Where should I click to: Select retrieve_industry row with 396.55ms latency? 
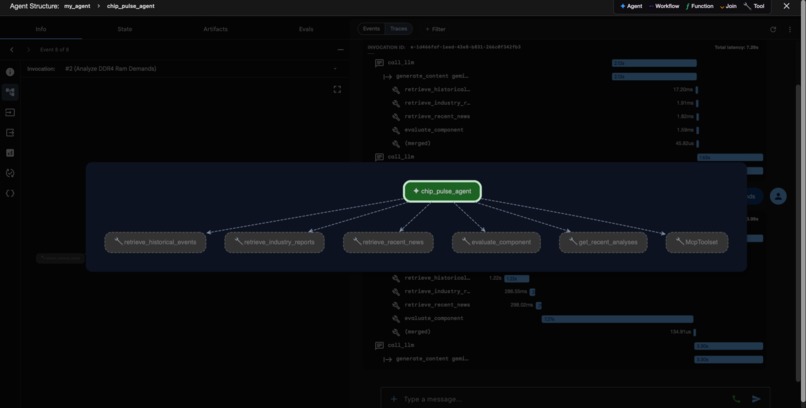[564, 291]
